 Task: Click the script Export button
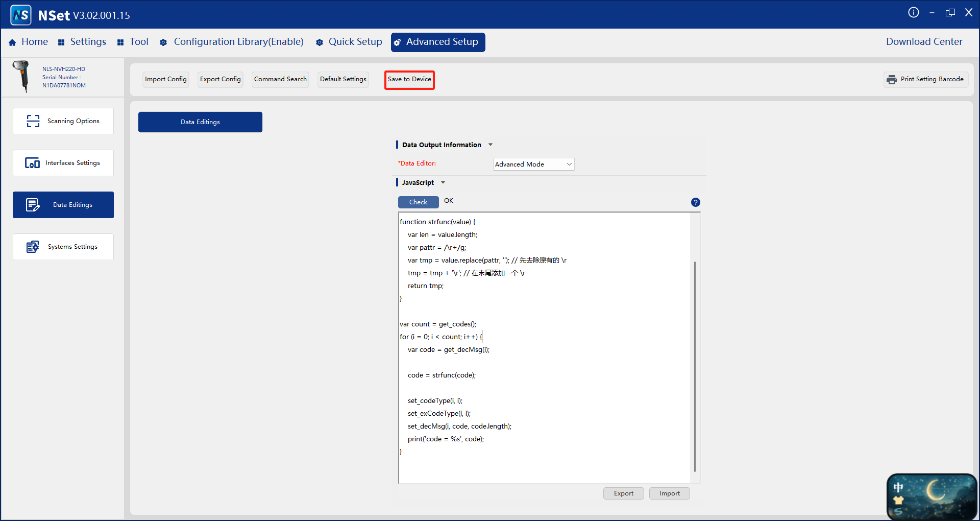tap(624, 493)
